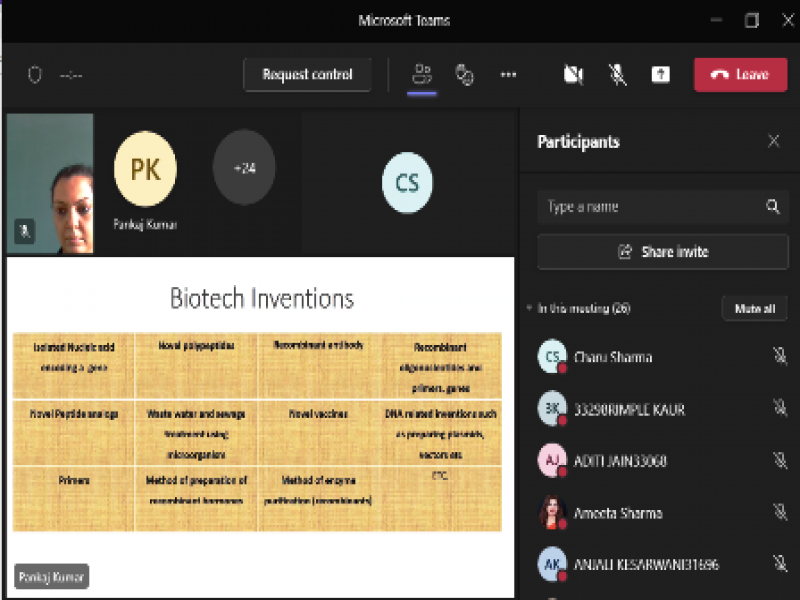Select Ameeta Sharma's profile picture
The width and height of the screenshot is (800, 600).
552,513
